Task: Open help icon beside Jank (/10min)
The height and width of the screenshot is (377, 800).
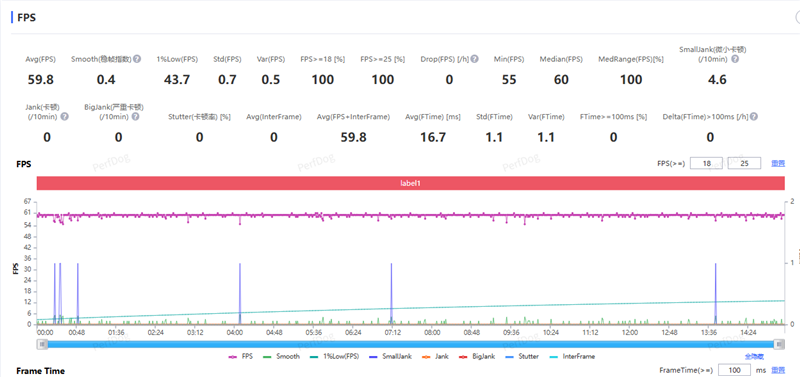Action: tap(65, 117)
